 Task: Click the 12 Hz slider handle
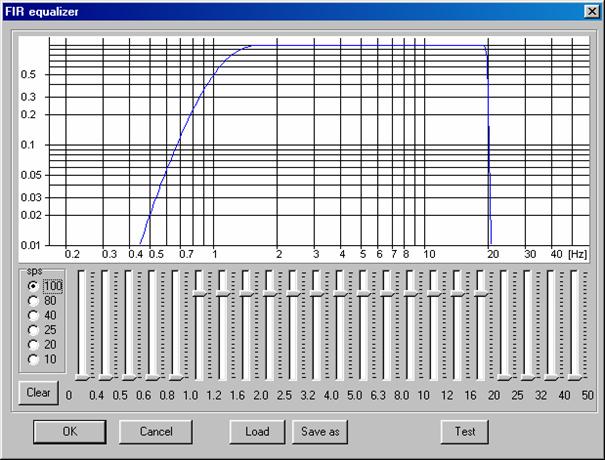click(458, 293)
